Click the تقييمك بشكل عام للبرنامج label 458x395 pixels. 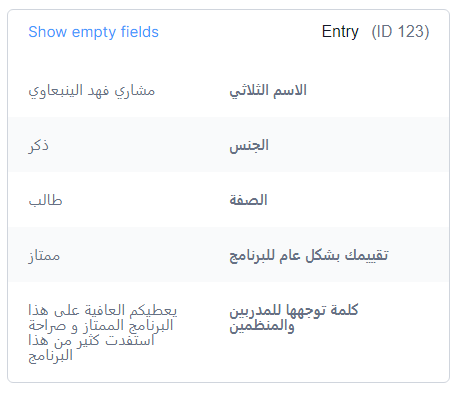[309, 256]
